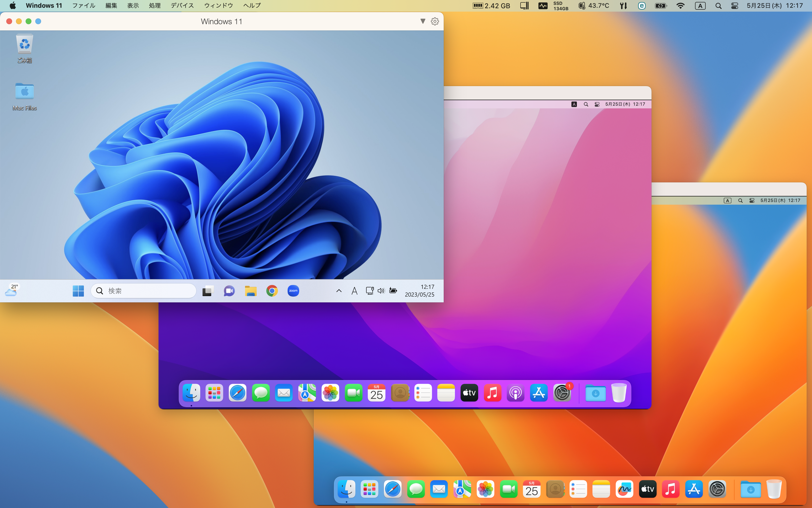This screenshot has height=508, width=812.
Task: Open Music in the Ventura VM dock
Action: coord(671,489)
